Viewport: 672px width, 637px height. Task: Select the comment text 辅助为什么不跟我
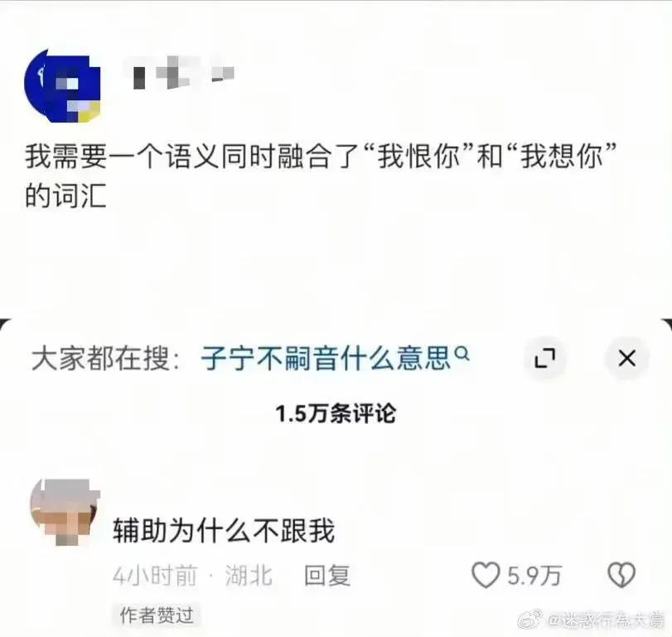tap(223, 530)
